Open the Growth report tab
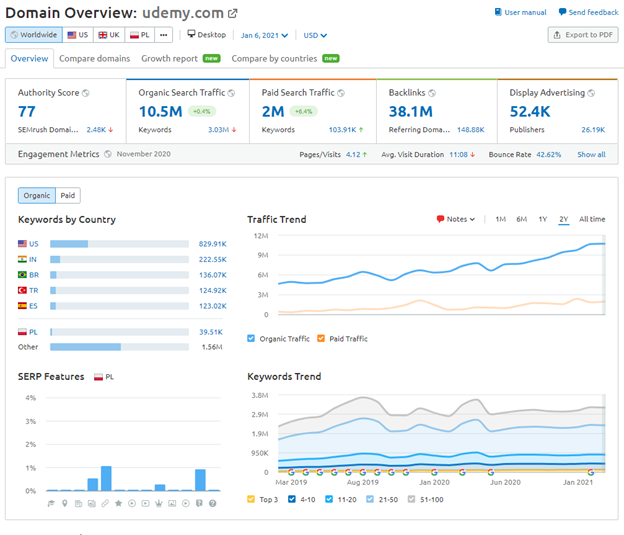The image size is (624, 535). pos(169,58)
